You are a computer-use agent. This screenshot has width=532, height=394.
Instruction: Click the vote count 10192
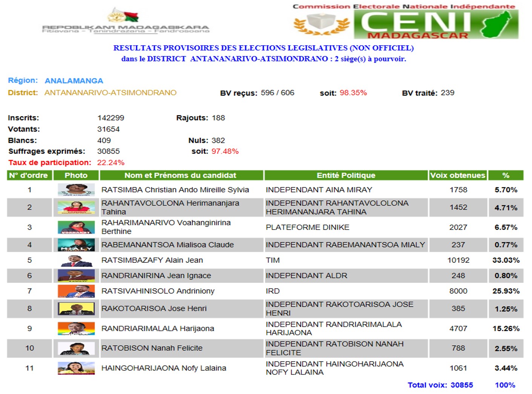point(458,260)
